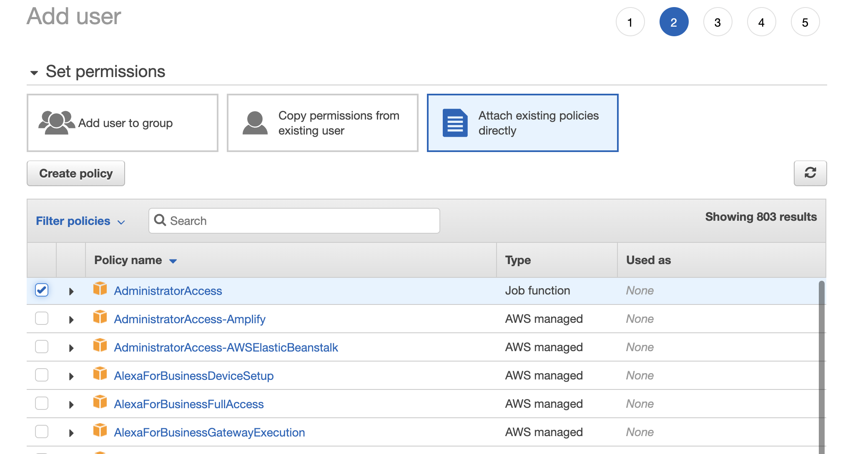Expand the AlexaForBusinessGatewayExecution row details
The height and width of the screenshot is (454, 868).
pyautogui.click(x=71, y=433)
